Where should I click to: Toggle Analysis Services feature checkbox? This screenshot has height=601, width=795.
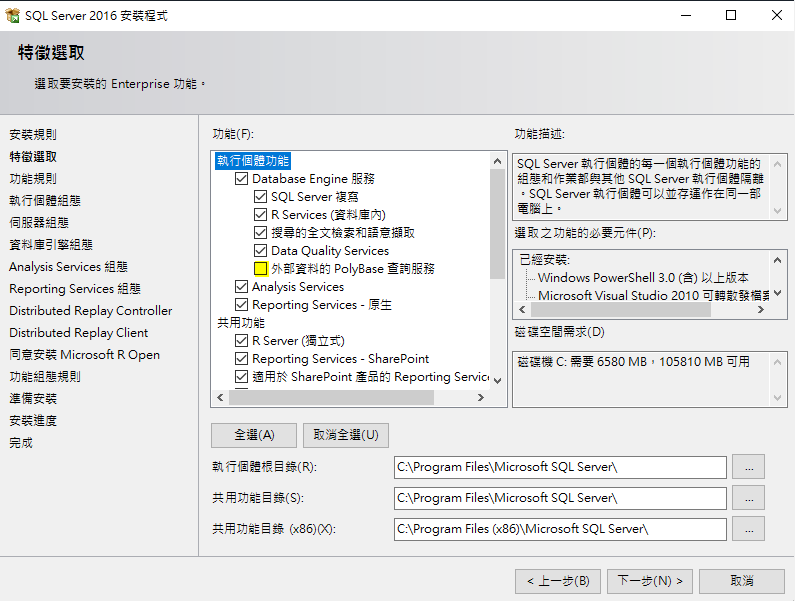click(241, 287)
